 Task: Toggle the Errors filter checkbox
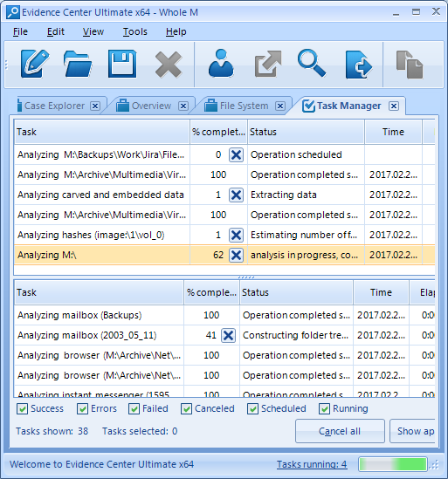pos(82,408)
